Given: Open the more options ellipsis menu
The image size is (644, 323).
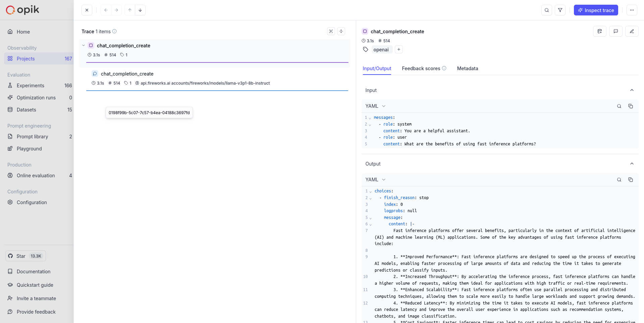Looking at the screenshot, I should pyautogui.click(x=632, y=10).
